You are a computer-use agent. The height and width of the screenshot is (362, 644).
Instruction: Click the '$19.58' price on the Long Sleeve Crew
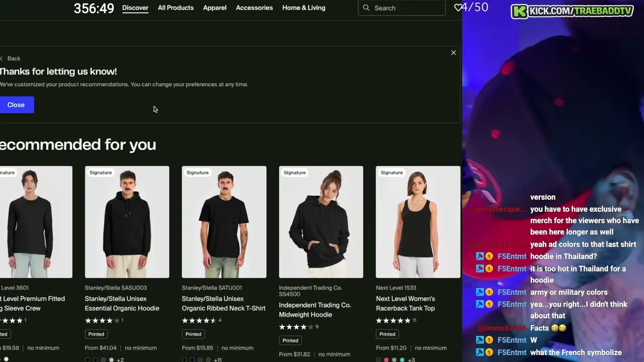pyautogui.click(x=10, y=347)
